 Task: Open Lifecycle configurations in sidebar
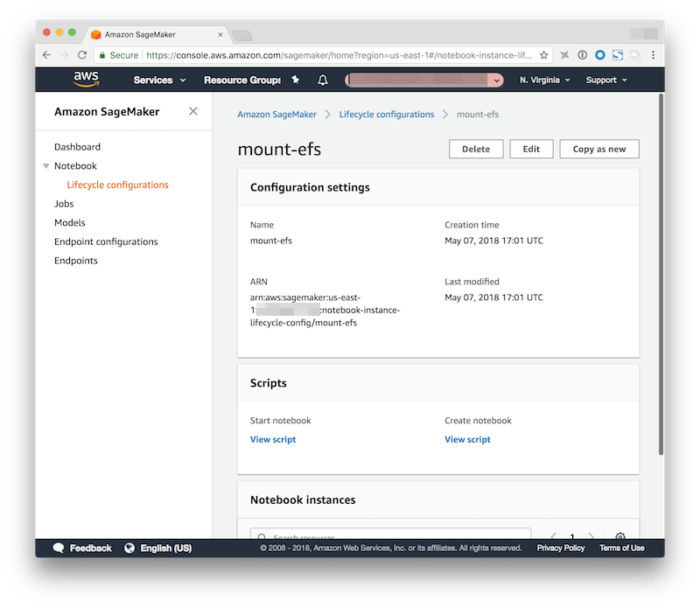117,185
